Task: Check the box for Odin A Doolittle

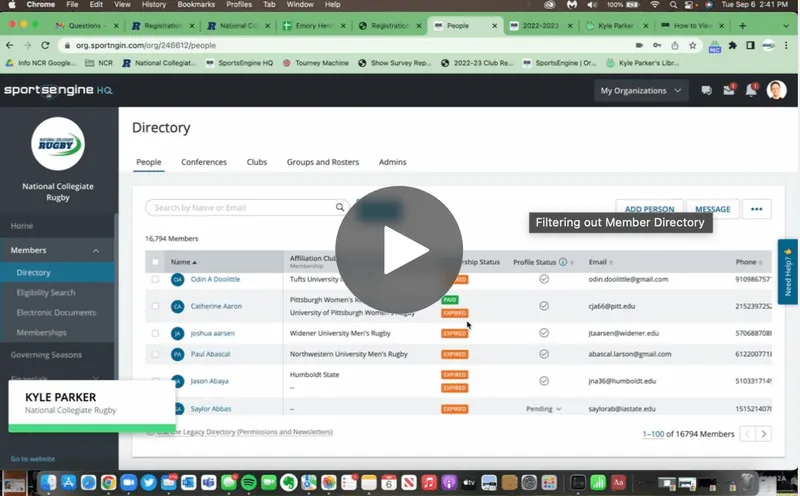Action: tap(155, 279)
